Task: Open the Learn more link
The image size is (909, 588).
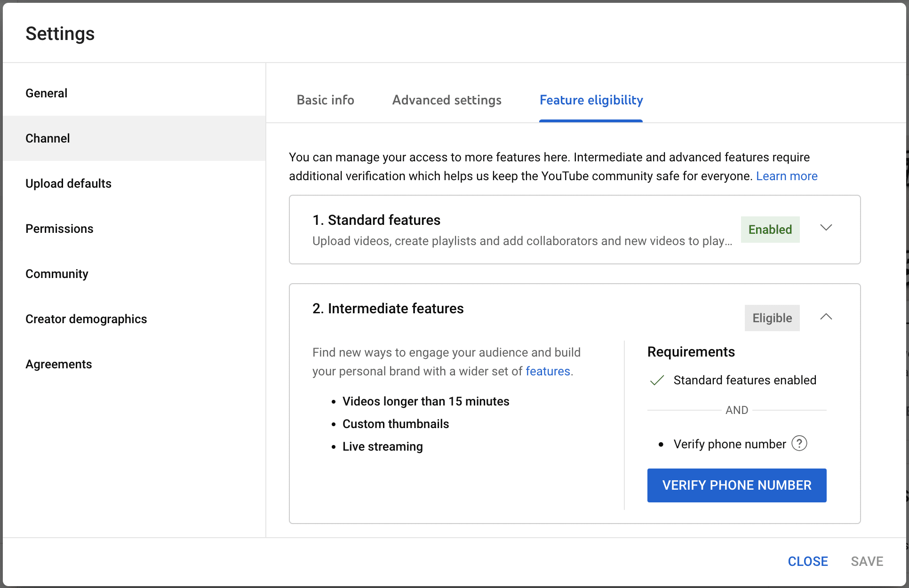Action: click(787, 176)
